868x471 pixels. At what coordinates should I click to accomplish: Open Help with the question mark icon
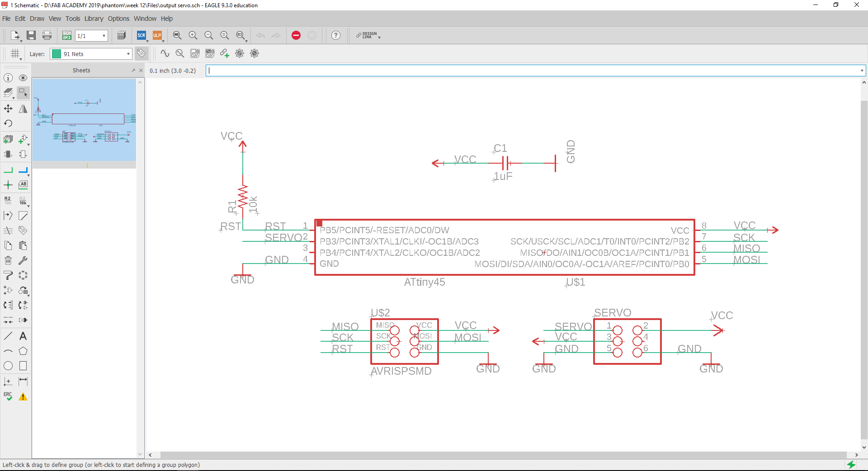click(336, 35)
